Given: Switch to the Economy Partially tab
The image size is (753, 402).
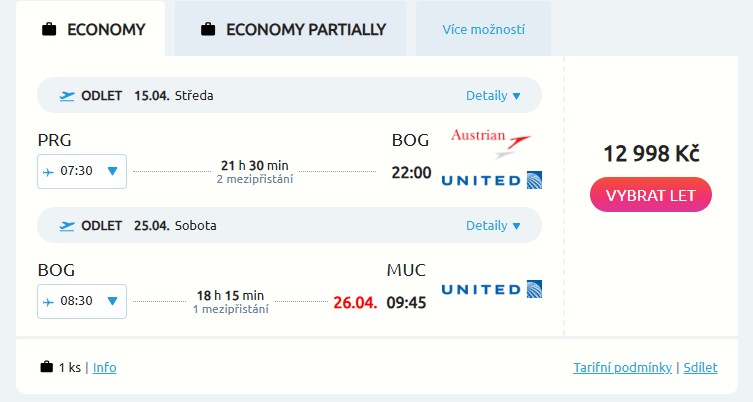Looking at the screenshot, I should [291, 29].
